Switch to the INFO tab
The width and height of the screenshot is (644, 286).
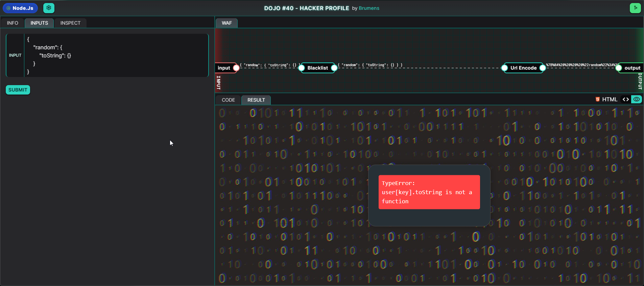13,23
